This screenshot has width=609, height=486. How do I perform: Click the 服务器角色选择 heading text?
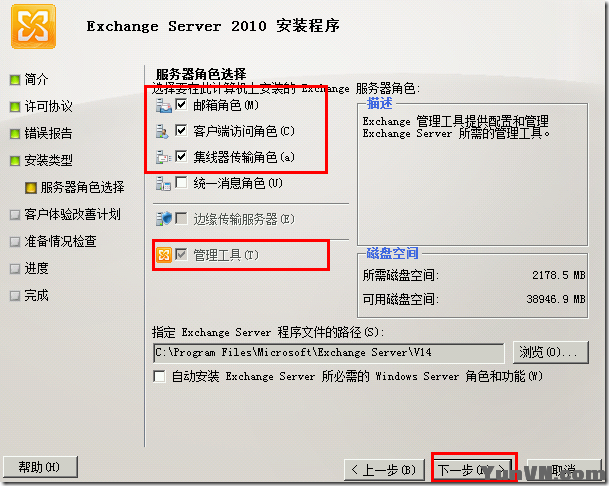coord(201,74)
